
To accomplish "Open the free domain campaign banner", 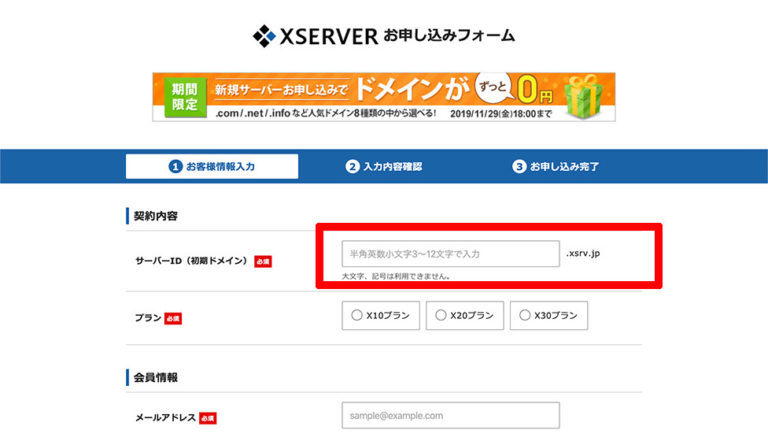I will click(x=384, y=97).
